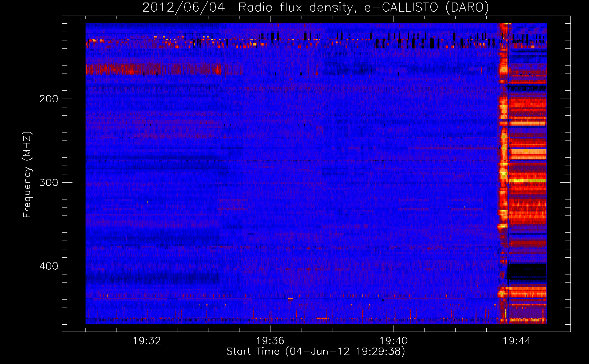
Task: Click the 300 frequency tick label
Action: tap(49, 182)
